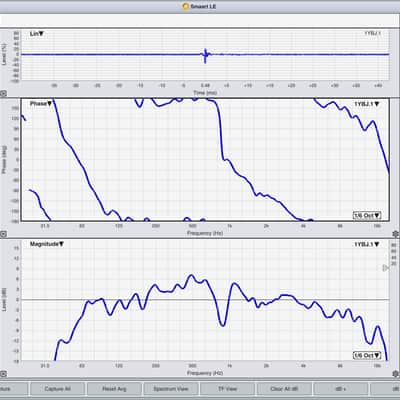Change the 1/6 Oct smoothing on the Phase plot
The width and height of the screenshot is (400, 400).
(367, 215)
